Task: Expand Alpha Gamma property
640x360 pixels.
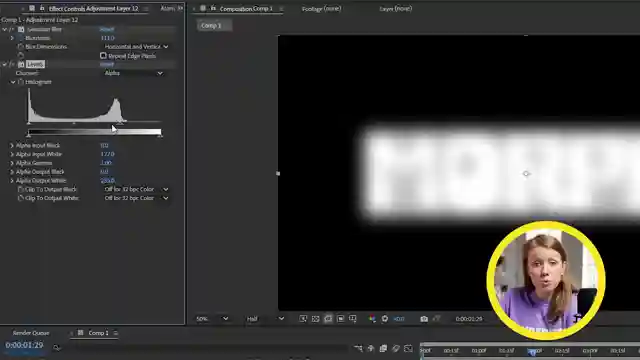Action: coord(12,163)
